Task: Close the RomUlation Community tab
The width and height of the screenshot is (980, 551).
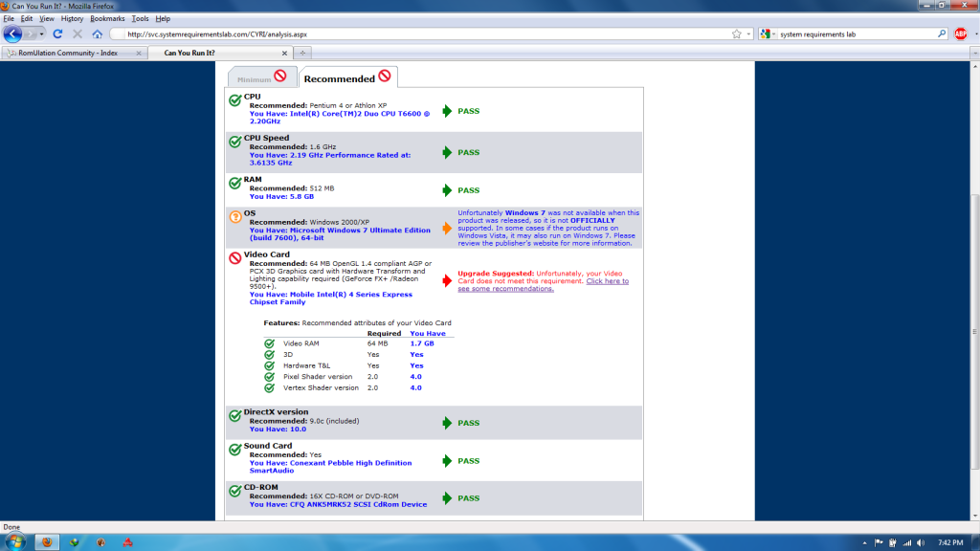Action: (x=139, y=54)
